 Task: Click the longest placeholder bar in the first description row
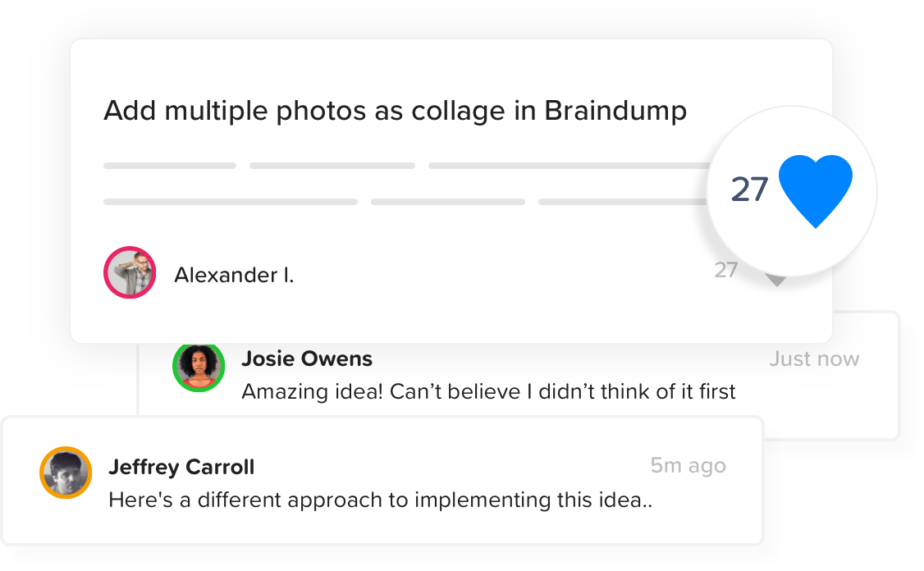coord(569,166)
